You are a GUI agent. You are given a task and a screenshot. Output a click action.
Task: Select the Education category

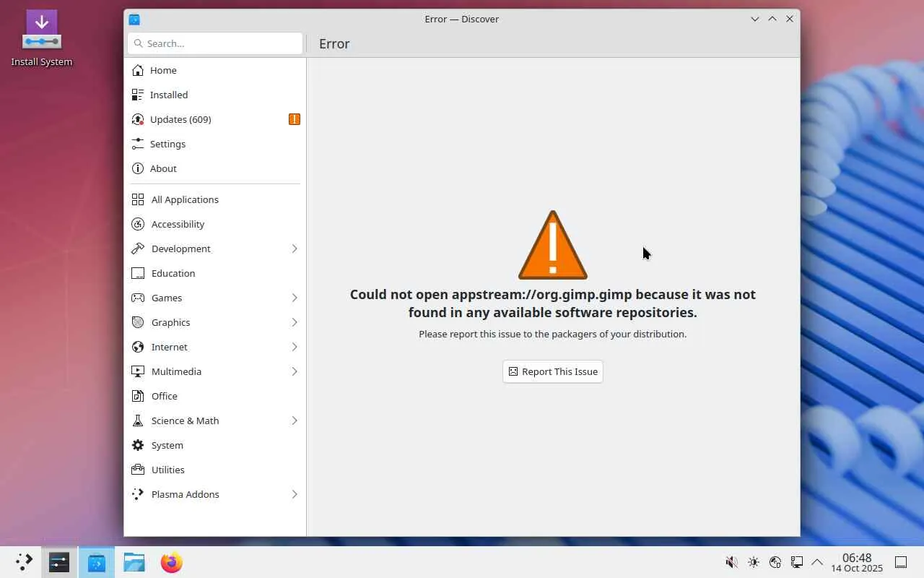(215, 273)
